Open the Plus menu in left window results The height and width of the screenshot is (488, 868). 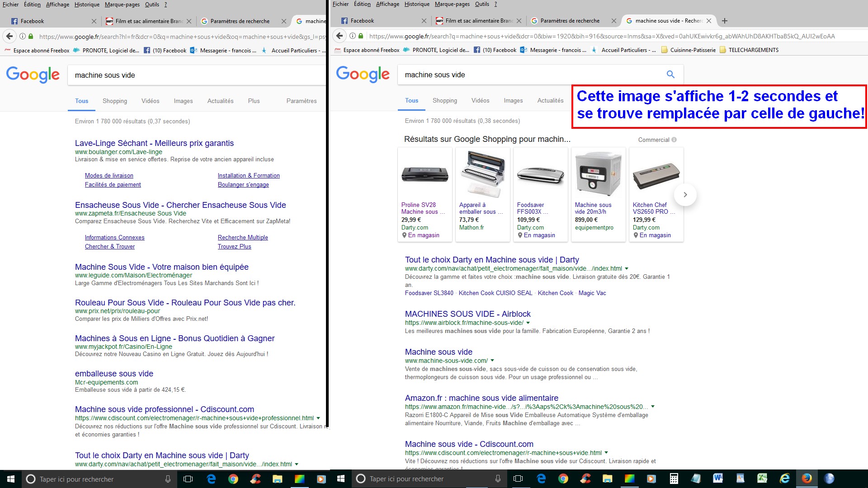[254, 101]
